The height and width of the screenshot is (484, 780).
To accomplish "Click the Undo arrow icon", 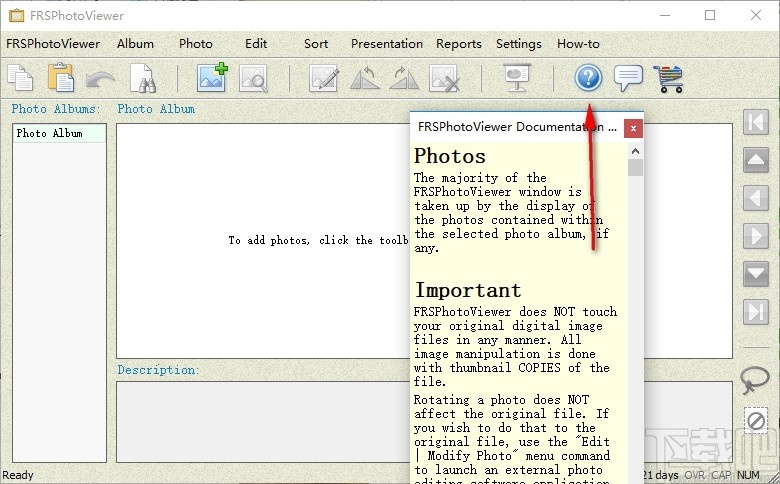I will (100, 80).
